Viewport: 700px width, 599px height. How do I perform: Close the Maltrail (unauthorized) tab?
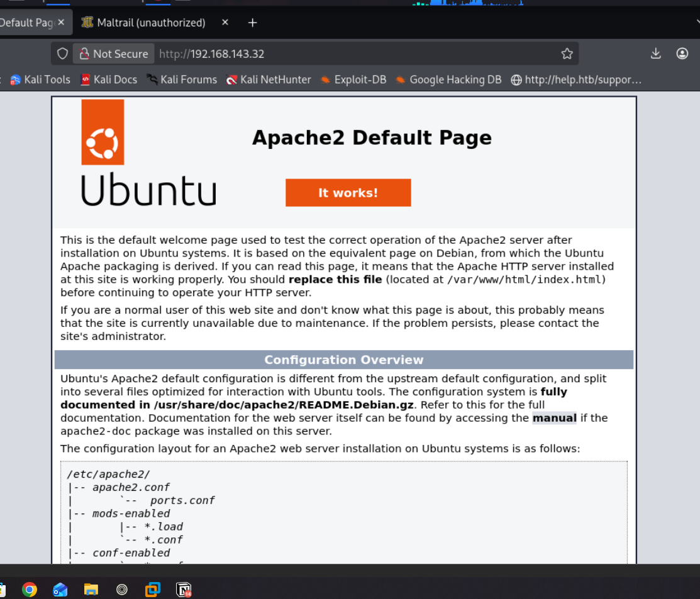click(225, 23)
